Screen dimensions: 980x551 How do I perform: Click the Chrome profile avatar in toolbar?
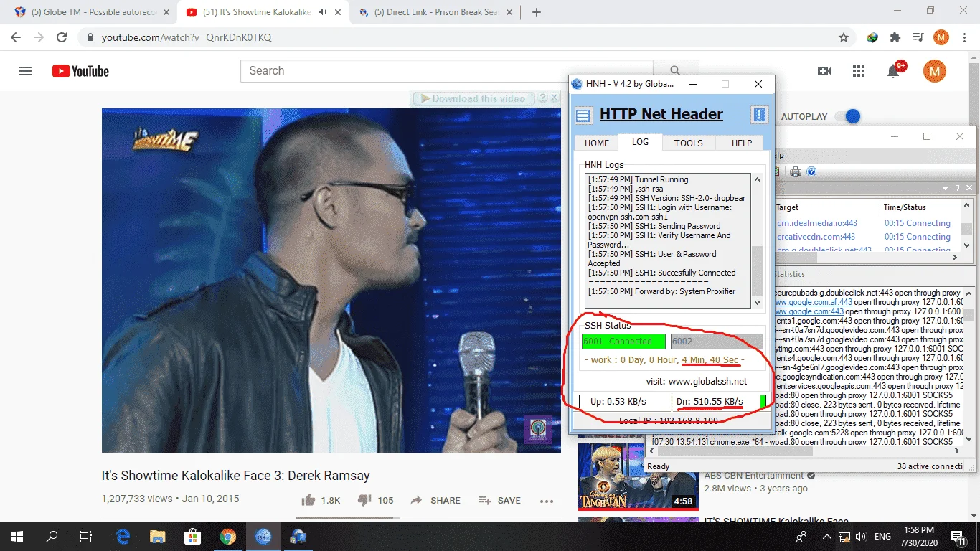[x=941, y=37]
